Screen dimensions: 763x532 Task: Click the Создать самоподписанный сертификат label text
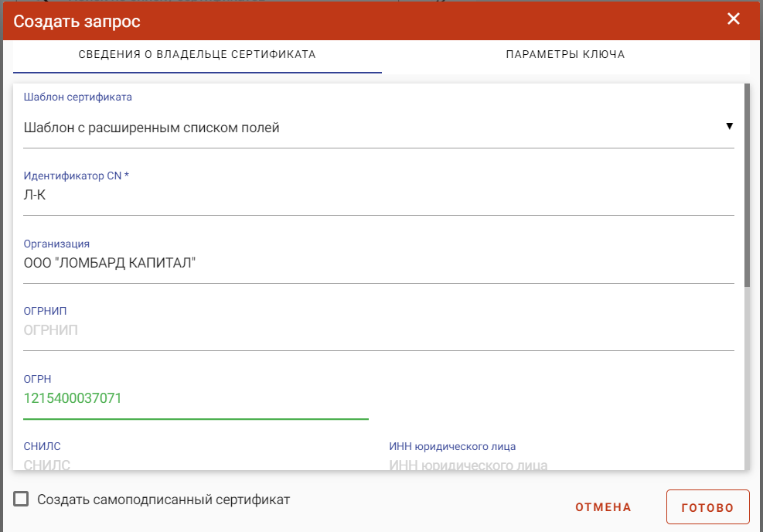(164, 500)
